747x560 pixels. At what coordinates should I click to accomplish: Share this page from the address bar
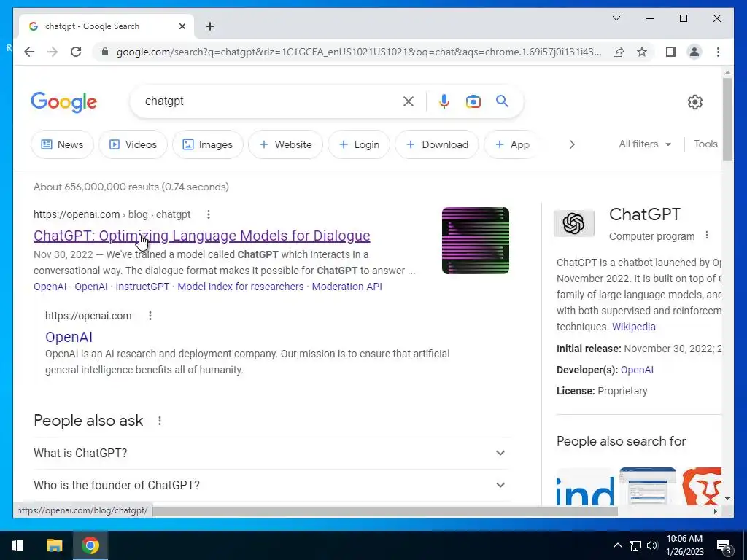coord(619,52)
